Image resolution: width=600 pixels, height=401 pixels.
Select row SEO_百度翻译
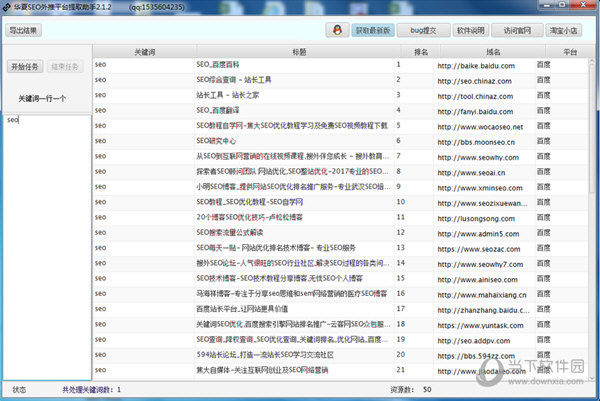(341, 111)
